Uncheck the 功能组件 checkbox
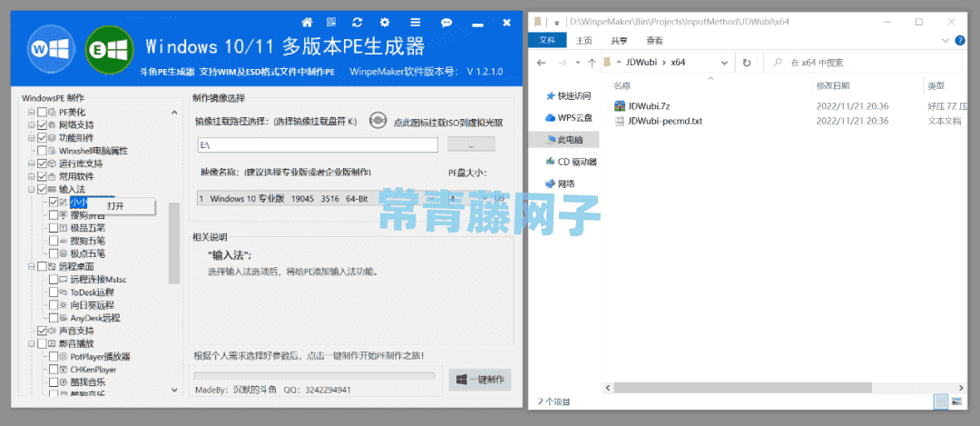This screenshot has width=980, height=426. click(x=42, y=138)
